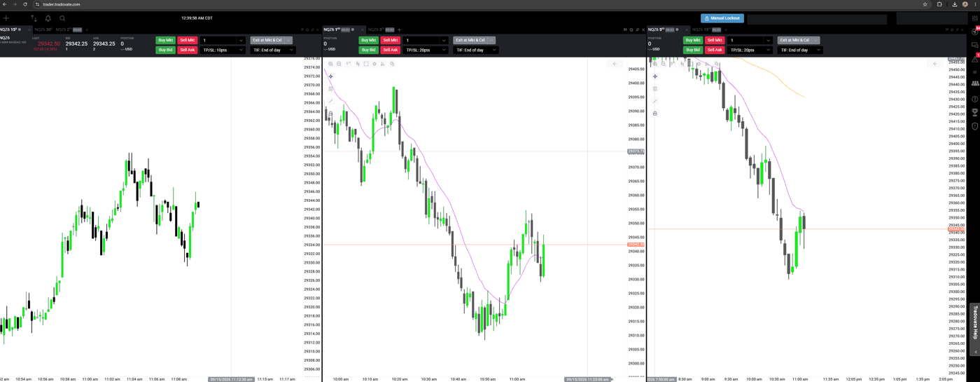
Task: Click the search magnifier icon in the top bar
Action: click(x=62, y=18)
